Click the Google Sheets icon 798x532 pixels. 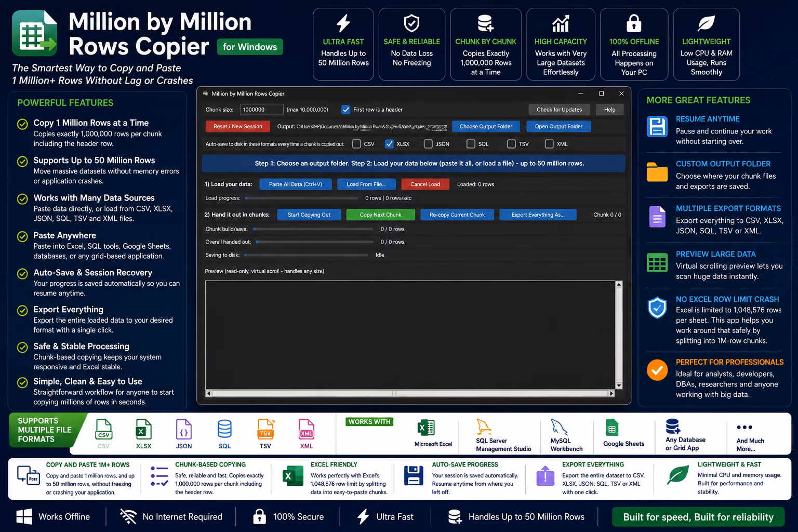point(612,428)
